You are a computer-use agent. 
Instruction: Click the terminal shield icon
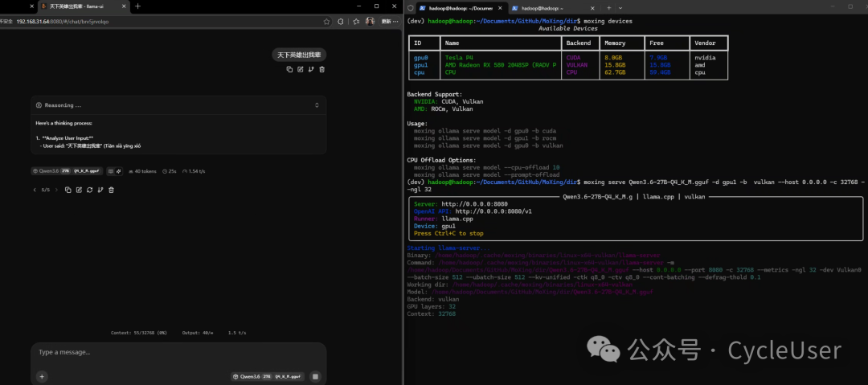coord(411,8)
